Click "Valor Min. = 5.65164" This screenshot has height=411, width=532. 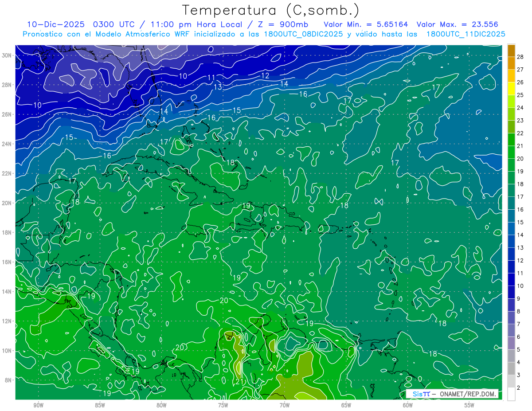[366, 25]
